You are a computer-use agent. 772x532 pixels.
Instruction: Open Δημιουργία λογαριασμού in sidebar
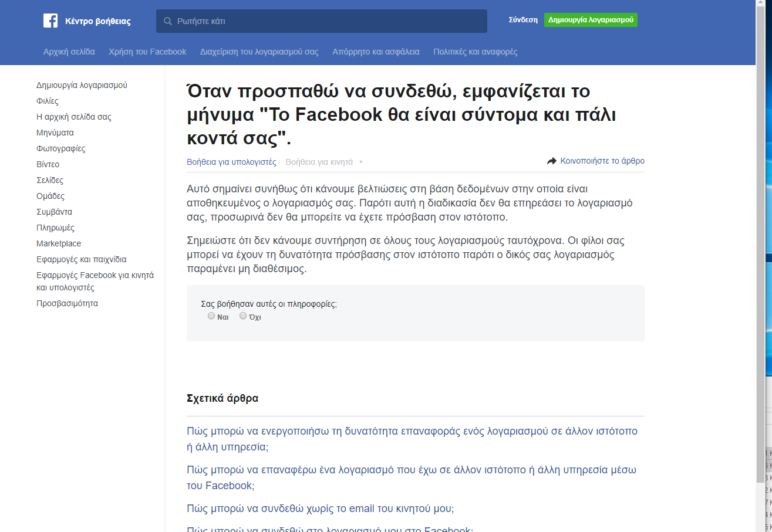[82, 85]
